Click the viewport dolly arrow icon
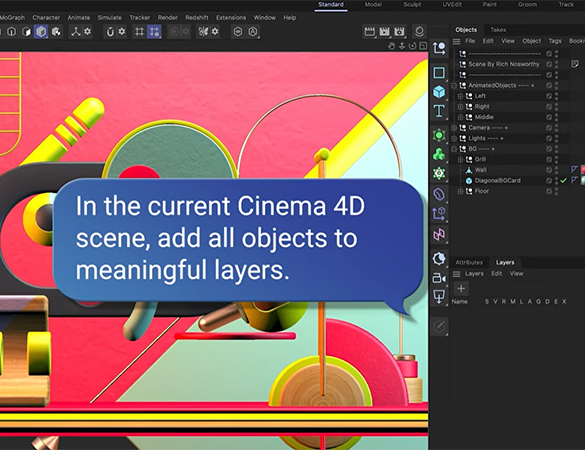The height and width of the screenshot is (450, 585). coord(402,46)
